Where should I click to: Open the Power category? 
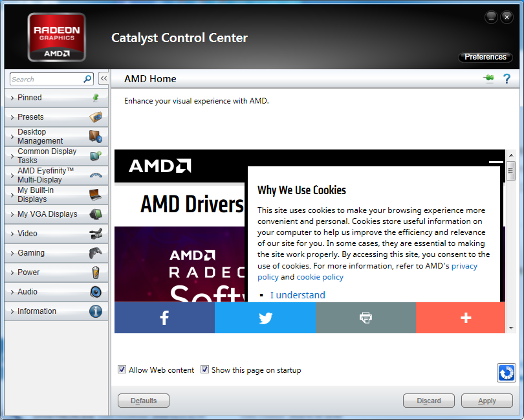coord(56,272)
